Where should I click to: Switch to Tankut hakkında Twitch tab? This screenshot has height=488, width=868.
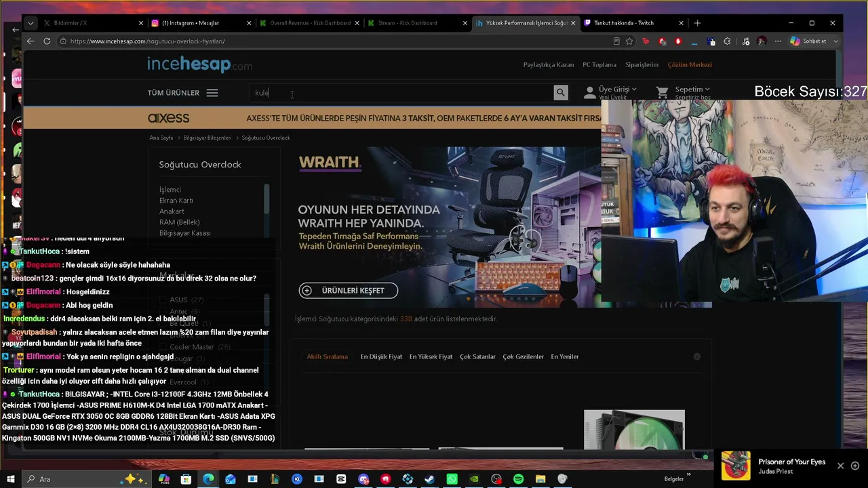pyautogui.click(x=633, y=23)
